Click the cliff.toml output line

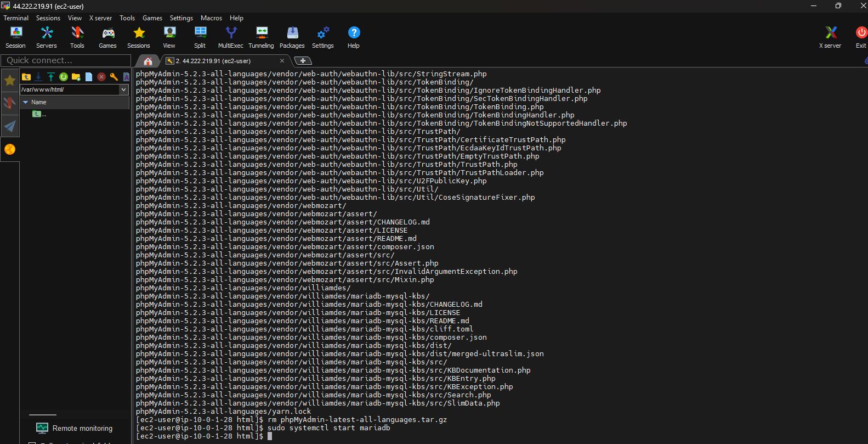[304, 329]
